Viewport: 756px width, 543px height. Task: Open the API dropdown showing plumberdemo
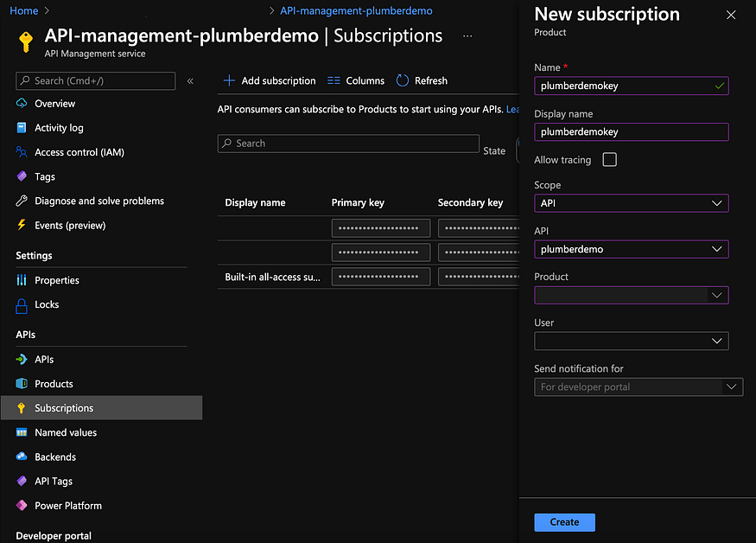tap(631, 249)
